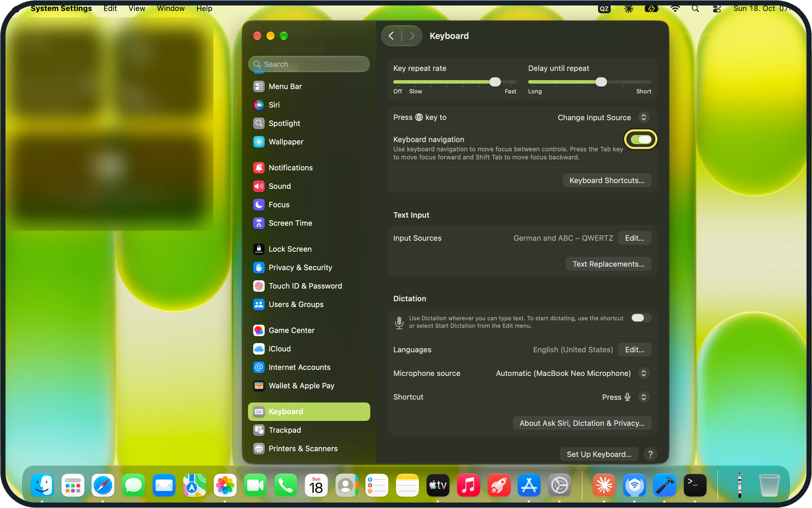Open Spotlight settings in sidebar
Viewport: 812px width, 508px height.
(x=309, y=123)
